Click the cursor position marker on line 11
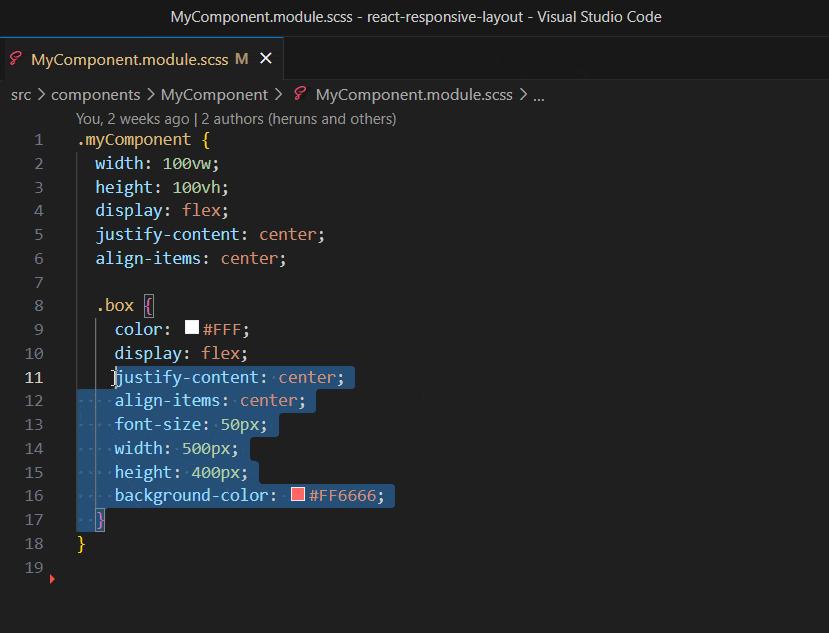 [113, 377]
